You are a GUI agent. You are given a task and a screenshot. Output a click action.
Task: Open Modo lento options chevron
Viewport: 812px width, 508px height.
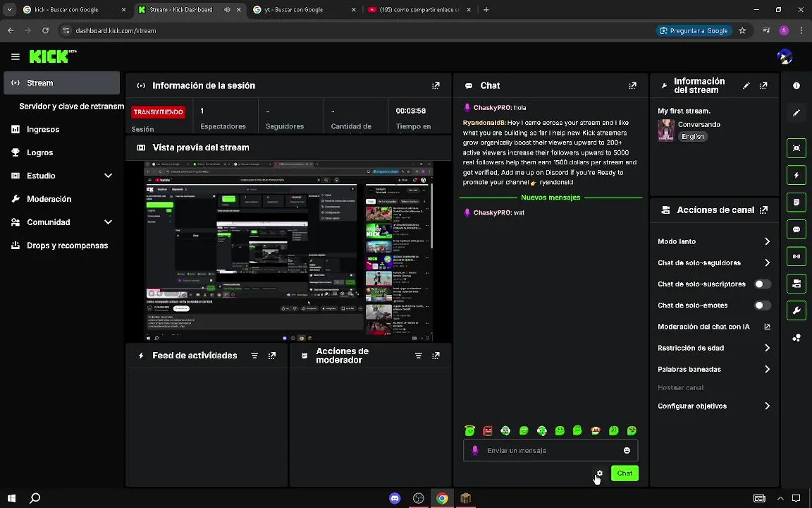[x=767, y=241]
